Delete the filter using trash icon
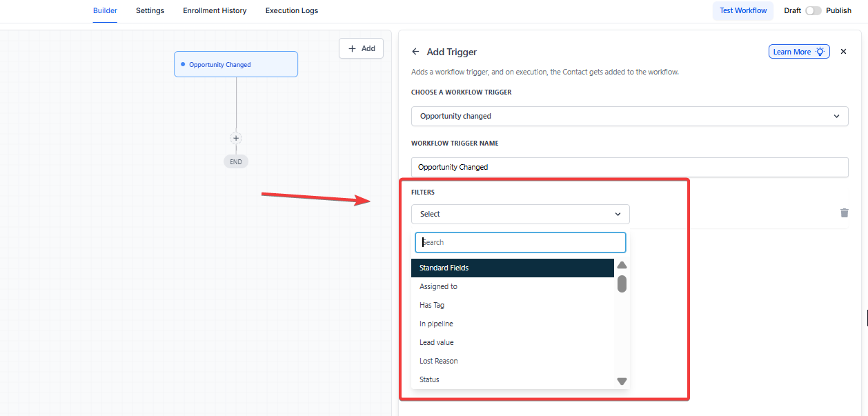 click(844, 213)
